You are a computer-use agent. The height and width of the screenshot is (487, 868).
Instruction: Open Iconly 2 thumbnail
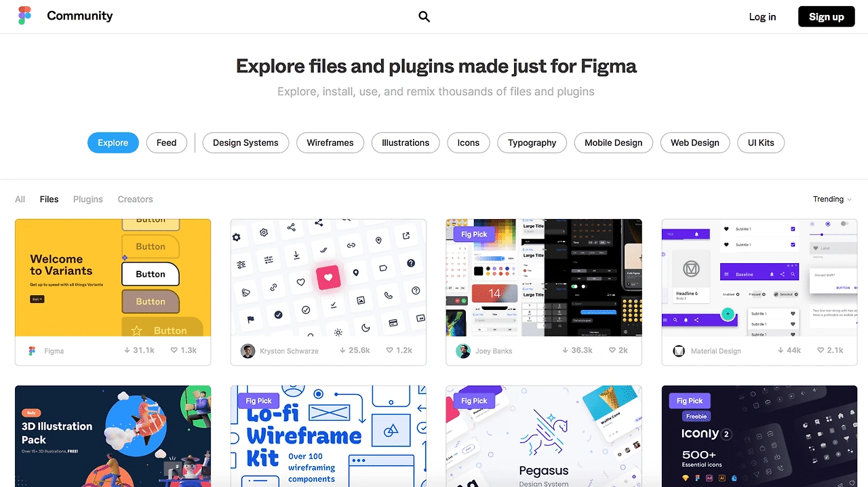point(759,436)
